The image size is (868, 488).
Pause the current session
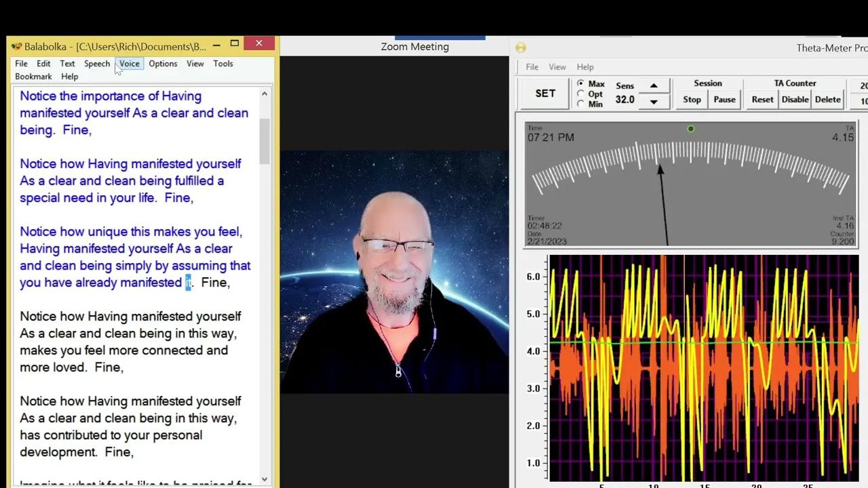click(724, 100)
